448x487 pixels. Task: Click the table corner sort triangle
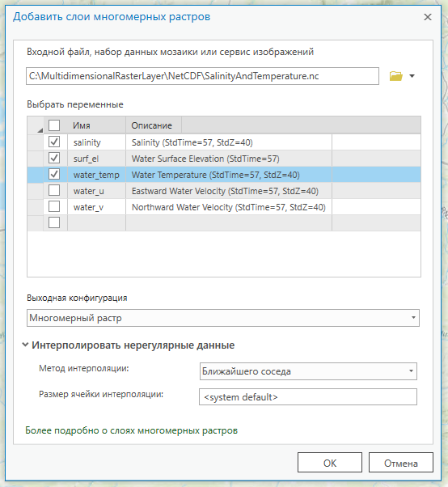[x=40, y=130]
